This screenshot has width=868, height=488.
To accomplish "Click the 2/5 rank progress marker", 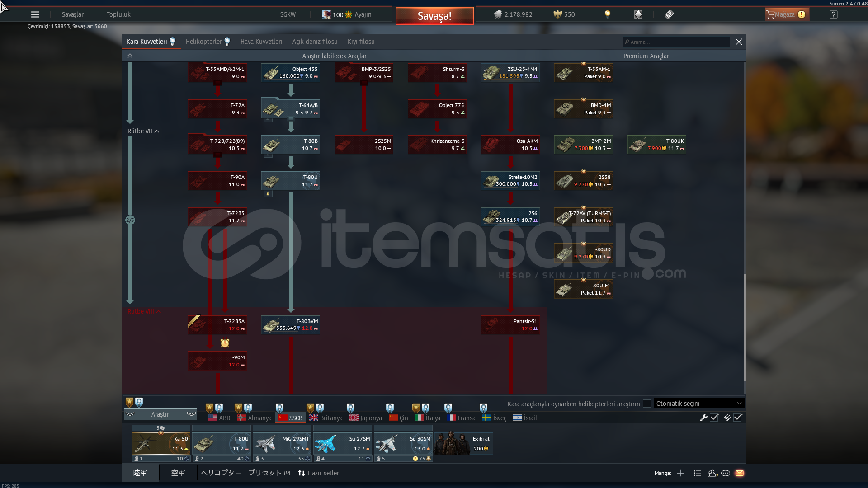I will (130, 220).
